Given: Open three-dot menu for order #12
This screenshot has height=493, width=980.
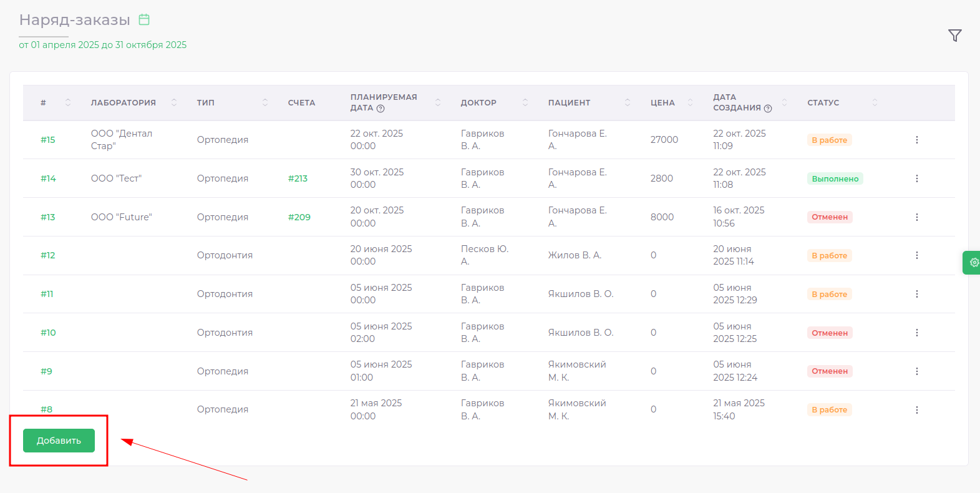Looking at the screenshot, I should coord(916,255).
